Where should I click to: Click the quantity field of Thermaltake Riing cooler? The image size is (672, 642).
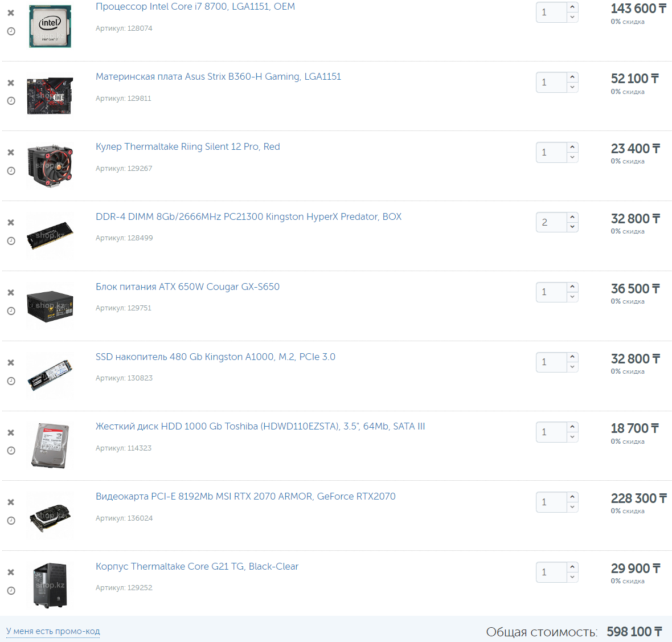pyautogui.click(x=552, y=153)
